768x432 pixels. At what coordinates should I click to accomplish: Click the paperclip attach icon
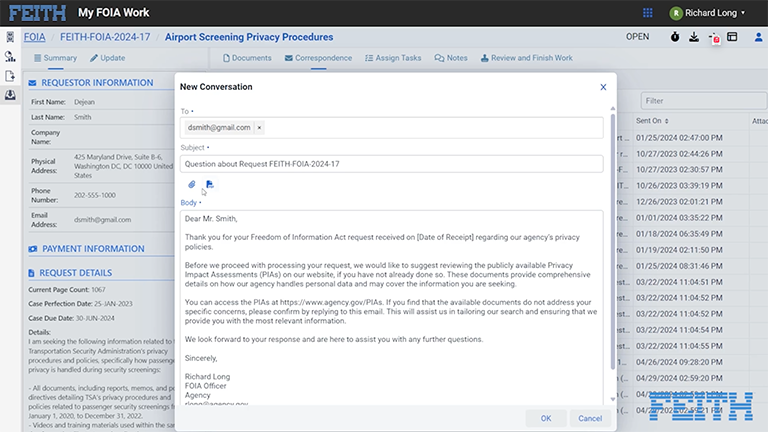[192, 185]
